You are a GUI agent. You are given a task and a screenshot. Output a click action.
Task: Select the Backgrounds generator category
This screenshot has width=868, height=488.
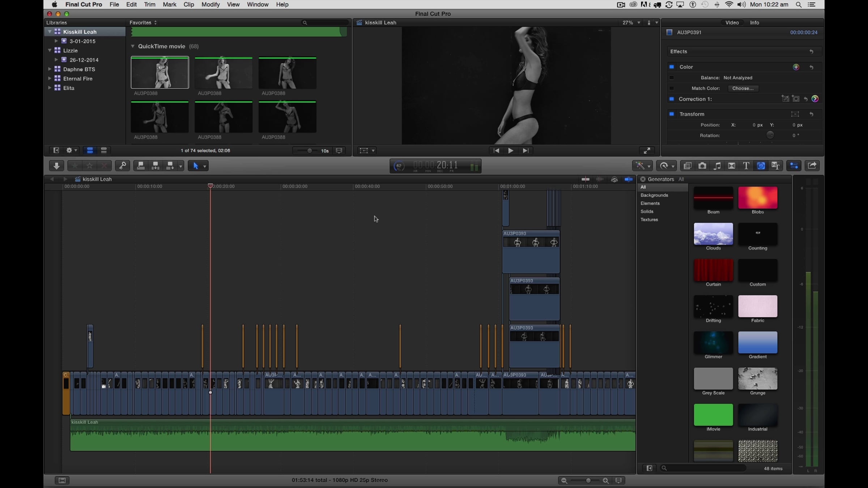(654, 195)
